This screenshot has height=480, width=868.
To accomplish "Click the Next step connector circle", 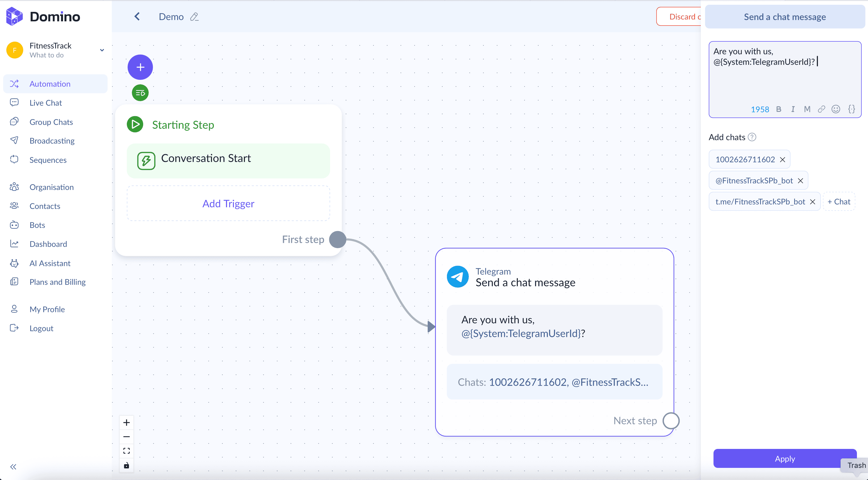I will pyautogui.click(x=671, y=421).
